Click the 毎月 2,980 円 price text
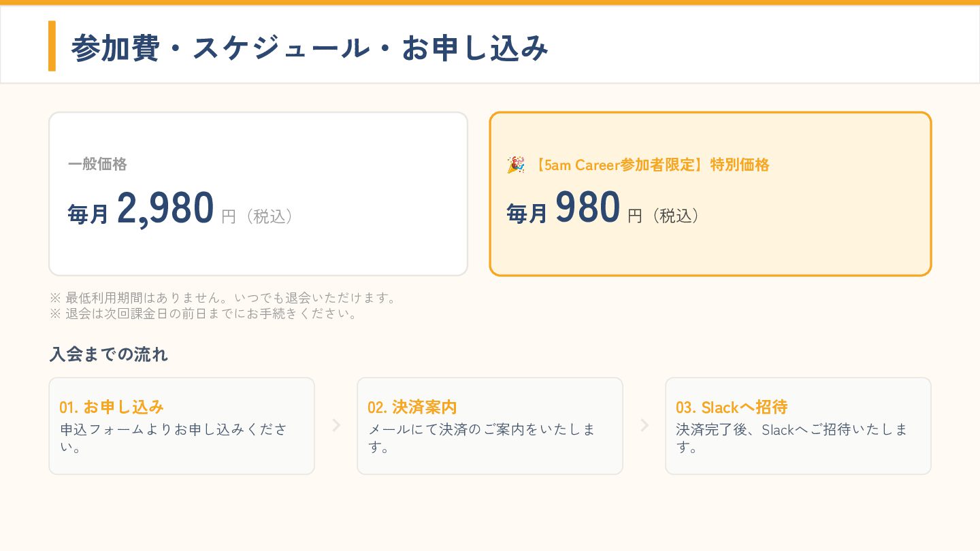 click(x=182, y=208)
